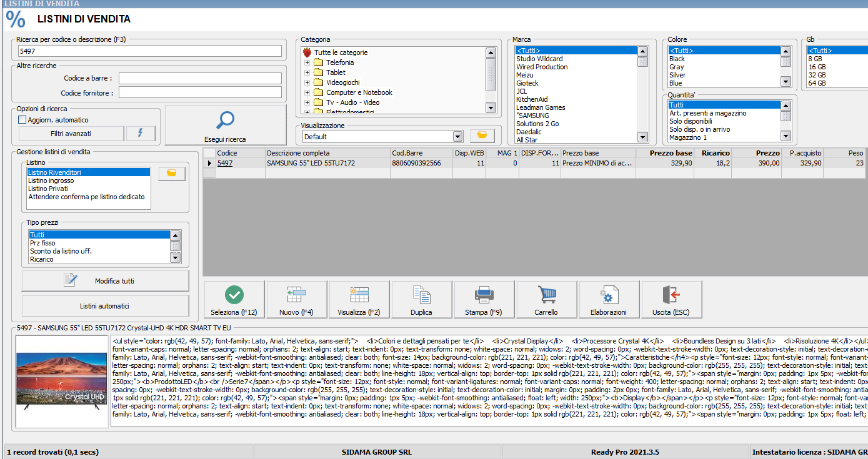Expand the Videogiochi category node

point(307,82)
